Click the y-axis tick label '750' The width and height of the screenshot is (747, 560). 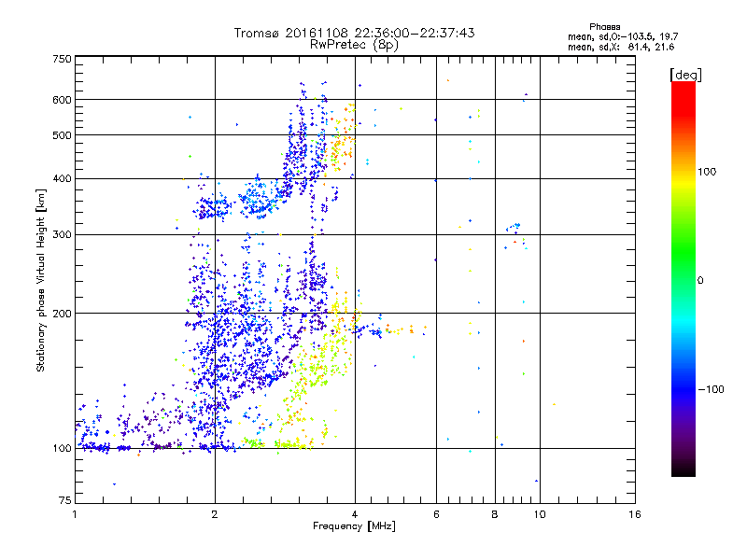click(62, 59)
